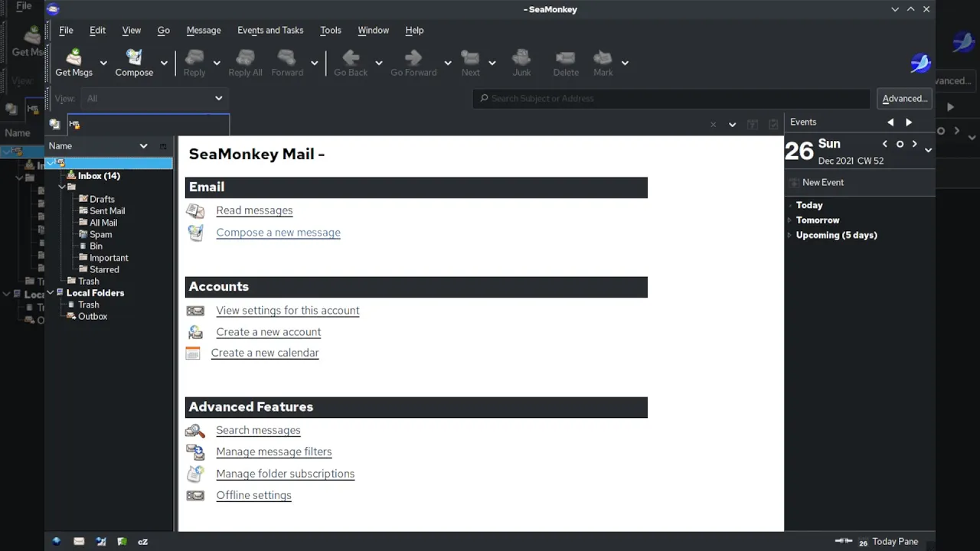The height and width of the screenshot is (551, 980).
Task: Collapse the Local Folders tree
Action: (51, 293)
